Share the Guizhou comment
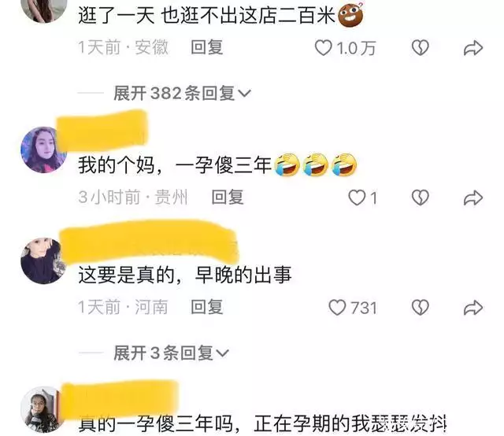 click(472, 198)
